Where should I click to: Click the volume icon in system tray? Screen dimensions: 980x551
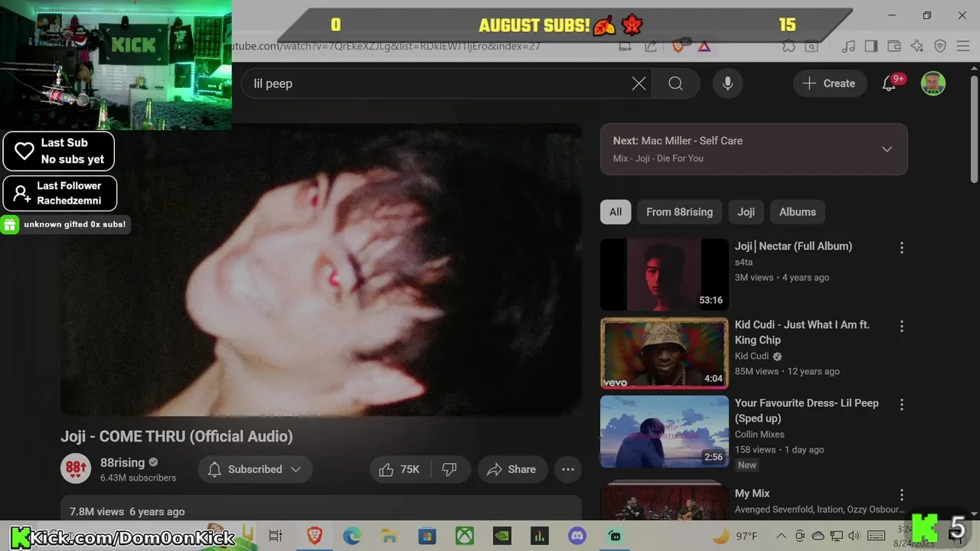coord(854,536)
